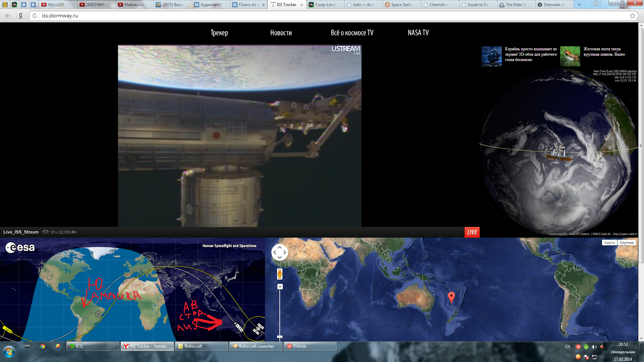This screenshot has height=362, width=644.
Task: Switch to The Elder Scrolls tab
Action: point(517,5)
